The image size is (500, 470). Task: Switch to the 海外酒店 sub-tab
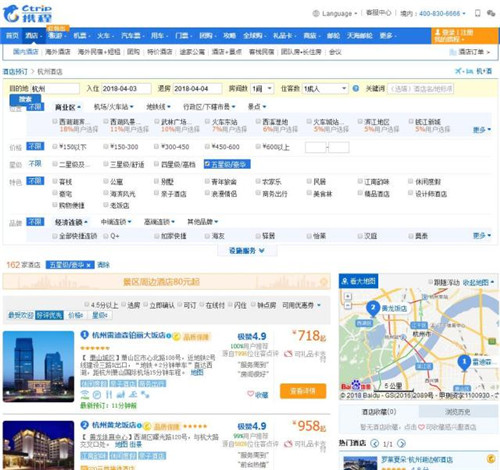[58, 52]
